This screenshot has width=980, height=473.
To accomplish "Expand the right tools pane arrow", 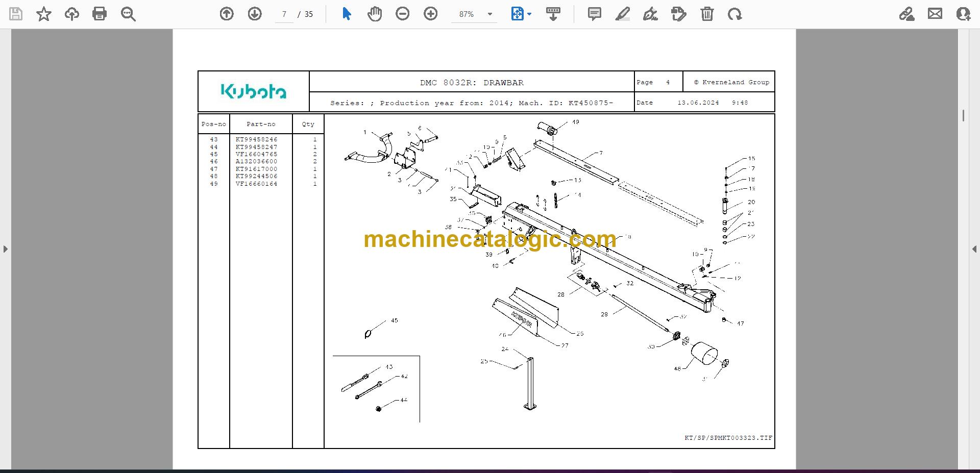I will click(974, 249).
